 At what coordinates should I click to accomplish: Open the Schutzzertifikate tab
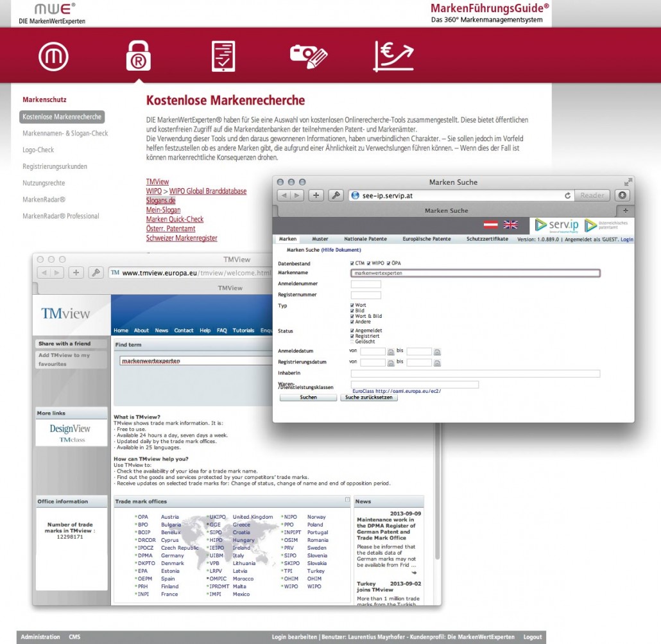[x=487, y=239]
